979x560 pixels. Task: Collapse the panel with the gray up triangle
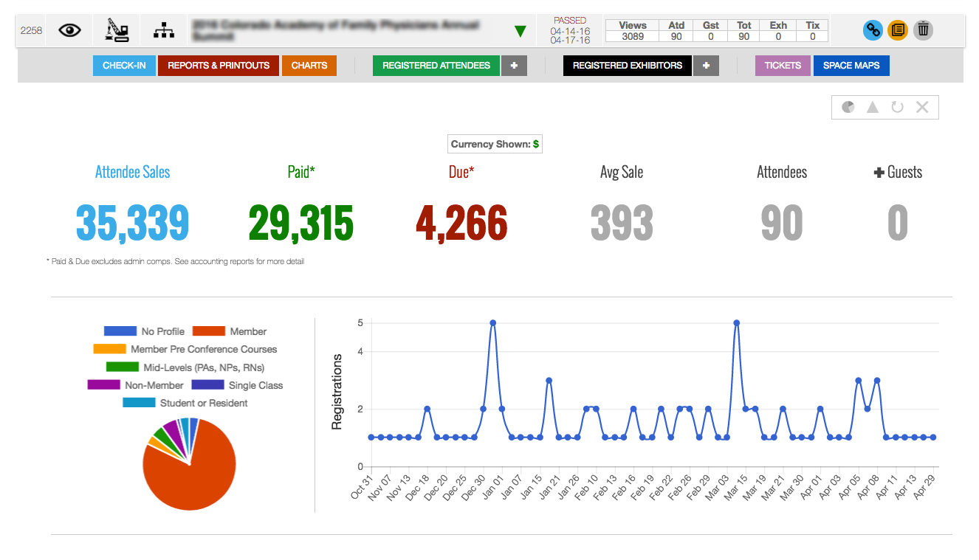[873, 107]
